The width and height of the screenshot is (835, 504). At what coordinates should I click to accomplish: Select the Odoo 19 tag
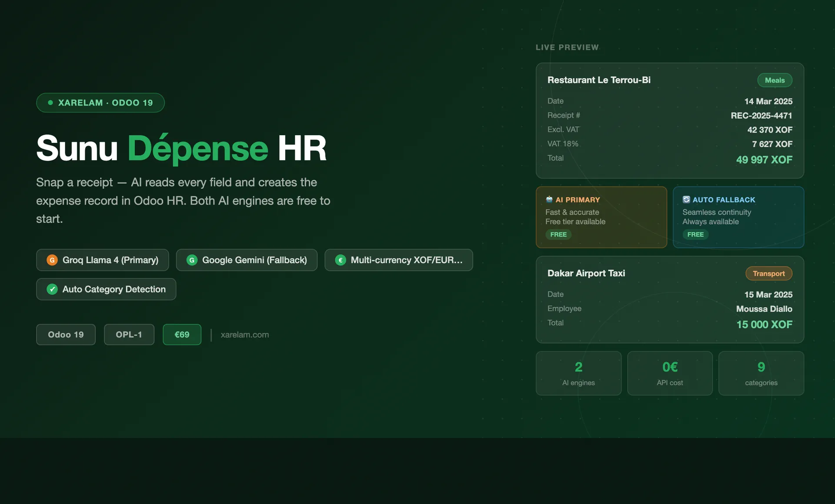(66, 335)
